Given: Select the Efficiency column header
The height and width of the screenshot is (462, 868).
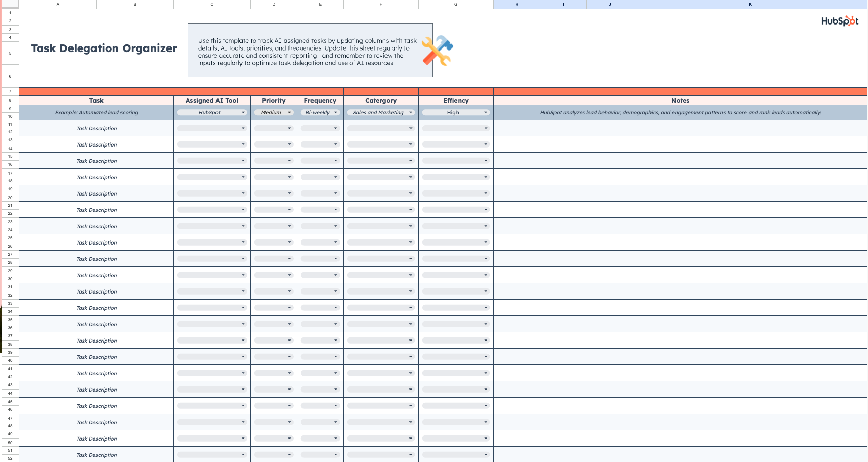Looking at the screenshot, I should click(455, 100).
